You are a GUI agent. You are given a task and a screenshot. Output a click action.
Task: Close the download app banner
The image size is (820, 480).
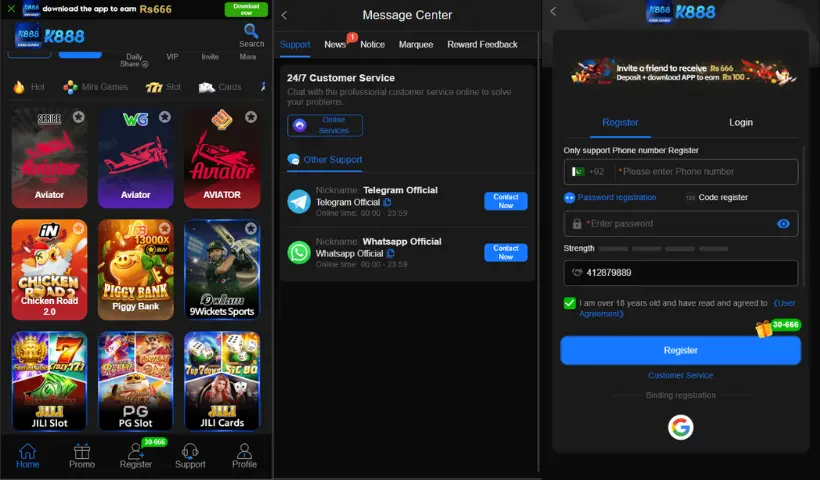tap(11, 8)
